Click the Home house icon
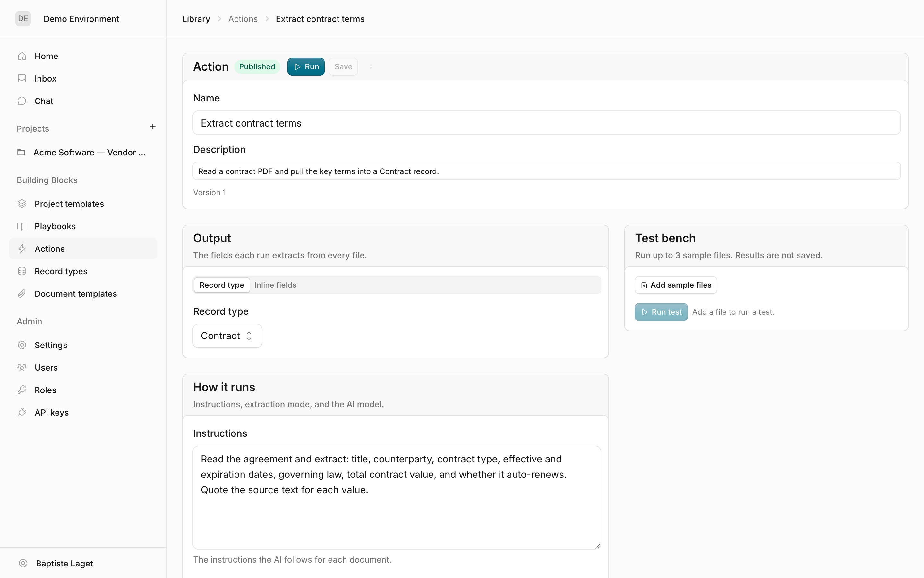 pyautogui.click(x=22, y=56)
